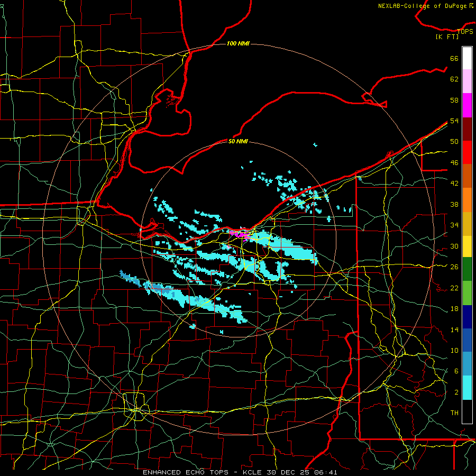Screen dimensions: 476x476
Task: Click the '62' legend value
Action: [454, 79]
